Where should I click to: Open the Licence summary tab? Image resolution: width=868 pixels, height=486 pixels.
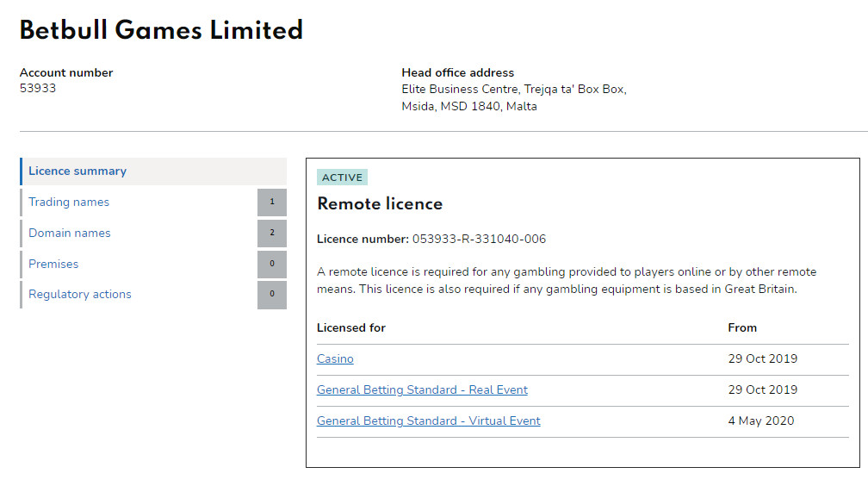point(77,171)
